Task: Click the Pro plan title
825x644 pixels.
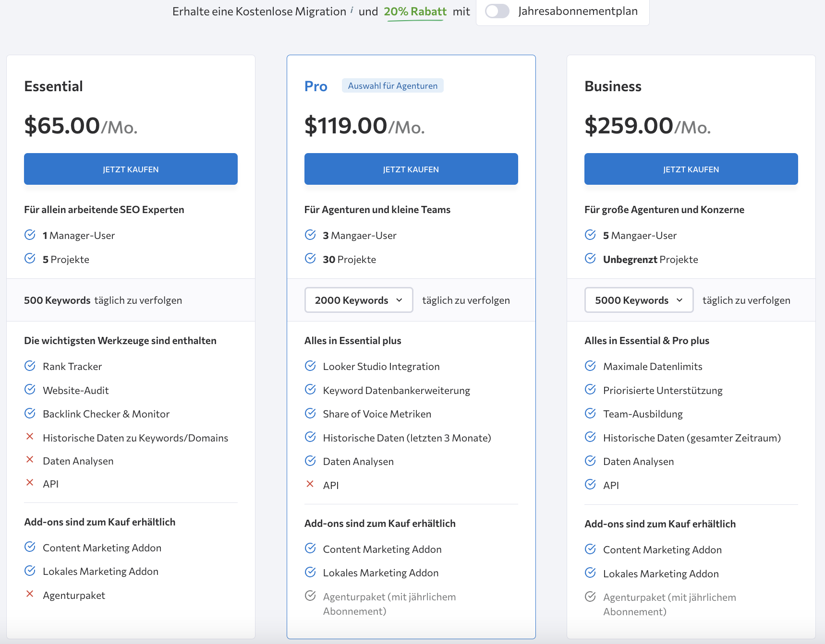Action: pyautogui.click(x=316, y=86)
